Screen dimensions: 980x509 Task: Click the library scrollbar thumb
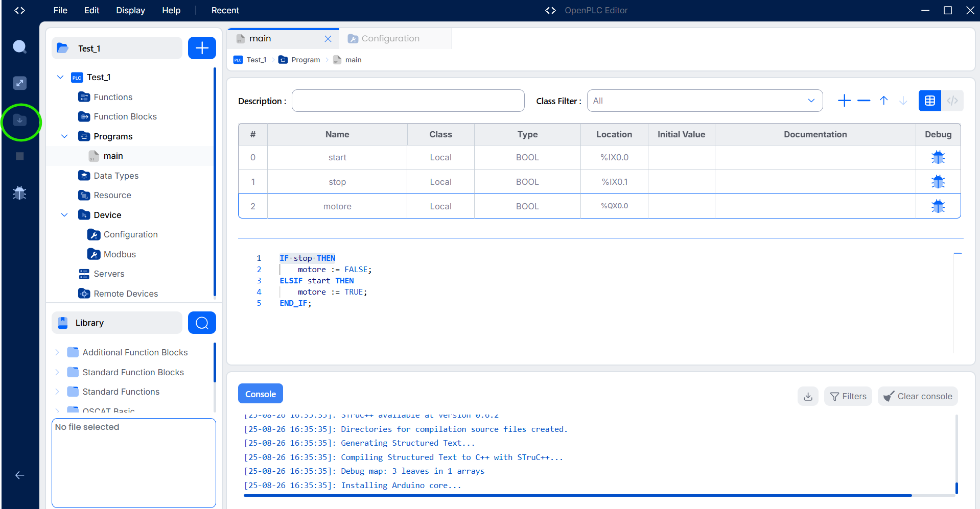click(215, 362)
